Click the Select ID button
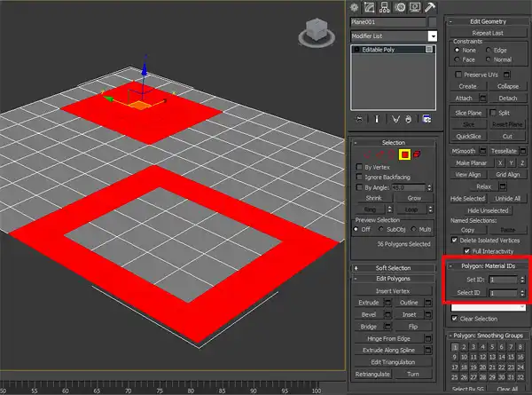532x395 pixels. point(467,292)
